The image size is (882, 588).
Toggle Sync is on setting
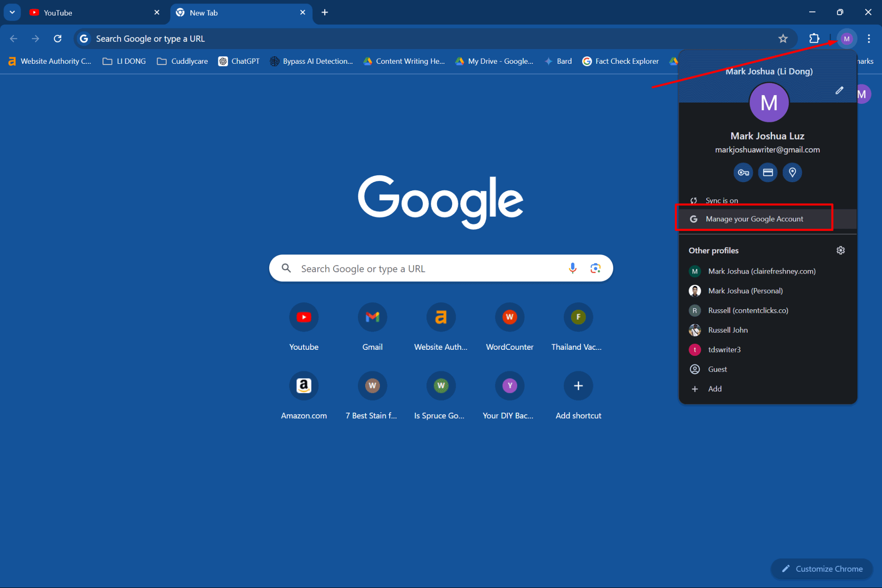coord(721,200)
